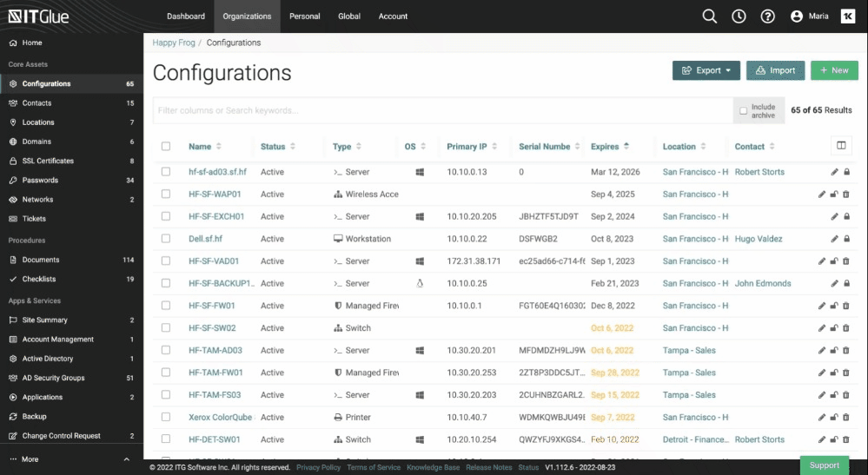Open the Maria user account menu
The image size is (868, 475).
[x=809, y=16]
